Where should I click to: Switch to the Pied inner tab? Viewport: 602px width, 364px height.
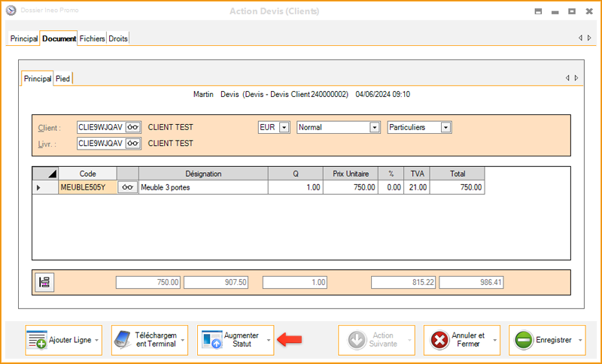point(62,78)
